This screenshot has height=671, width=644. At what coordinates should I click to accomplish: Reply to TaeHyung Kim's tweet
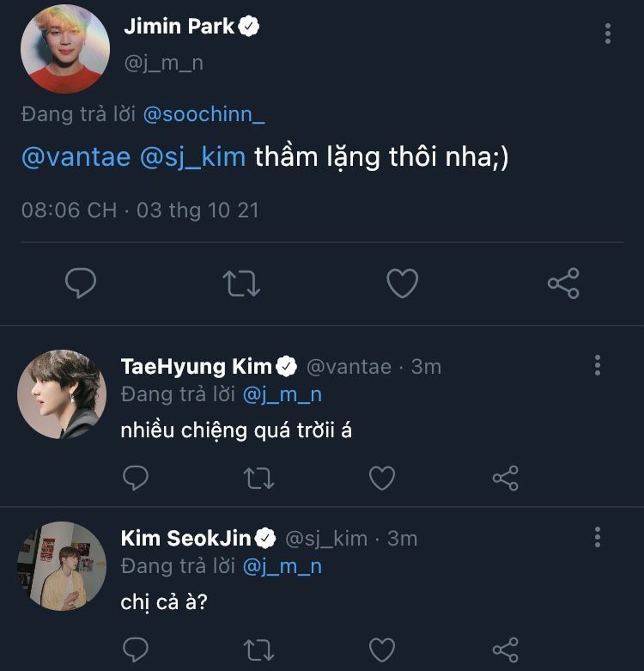pos(136,478)
